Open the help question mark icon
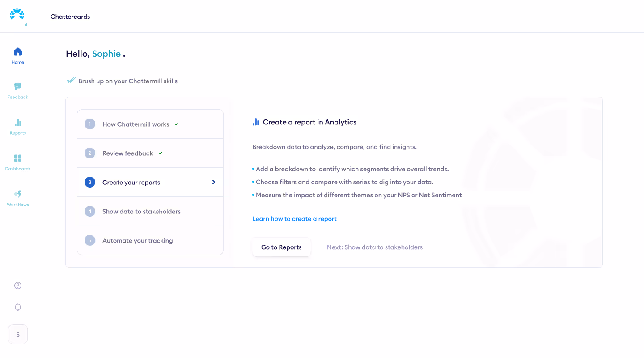Viewport: 644px width, 358px height. click(x=18, y=286)
